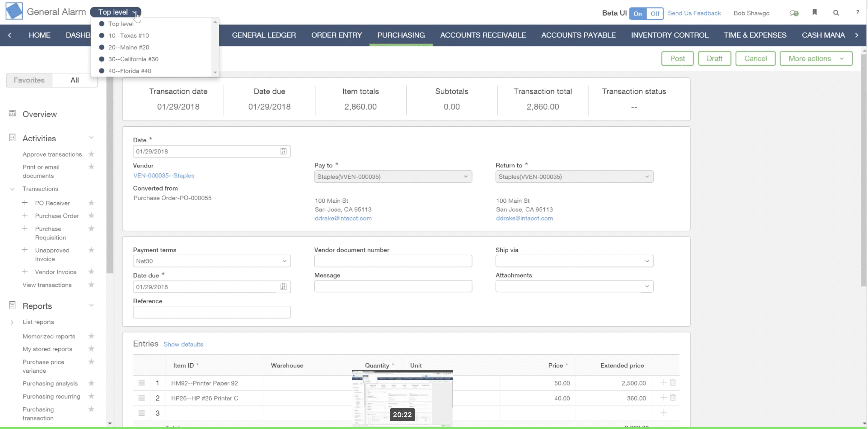Open the calendar picker beside the Date field
868x429 pixels.
(283, 151)
